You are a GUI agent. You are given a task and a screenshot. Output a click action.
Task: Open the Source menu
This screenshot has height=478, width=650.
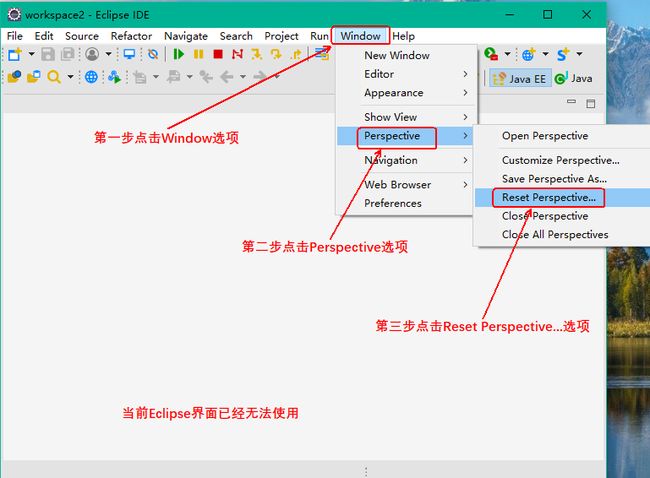click(x=82, y=36)
